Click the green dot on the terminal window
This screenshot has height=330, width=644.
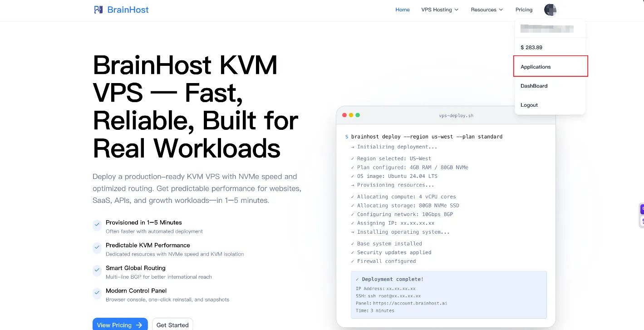(x=358, y=115)
